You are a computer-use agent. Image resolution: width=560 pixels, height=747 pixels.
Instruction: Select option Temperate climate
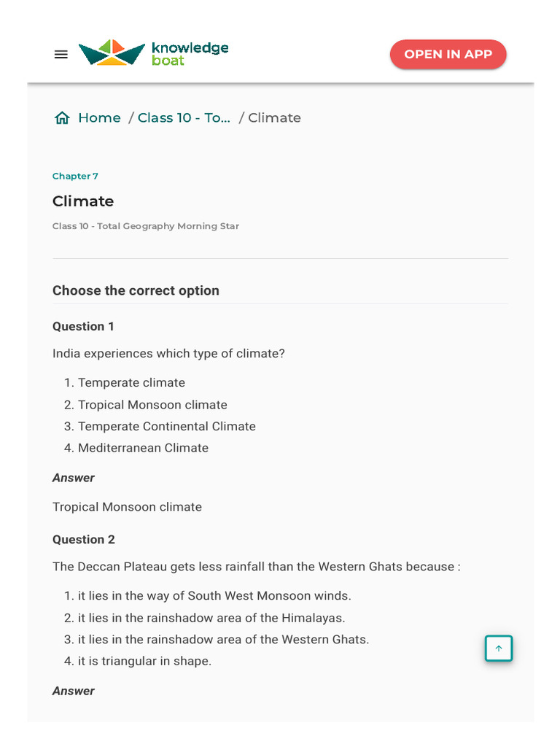[x=131, y=383]
